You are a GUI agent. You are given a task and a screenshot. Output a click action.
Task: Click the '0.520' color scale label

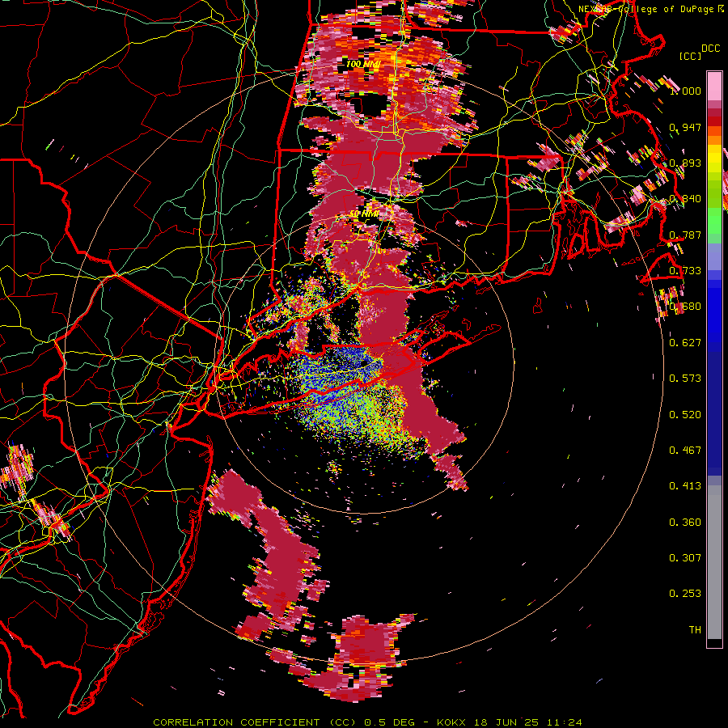pos(685,415)
